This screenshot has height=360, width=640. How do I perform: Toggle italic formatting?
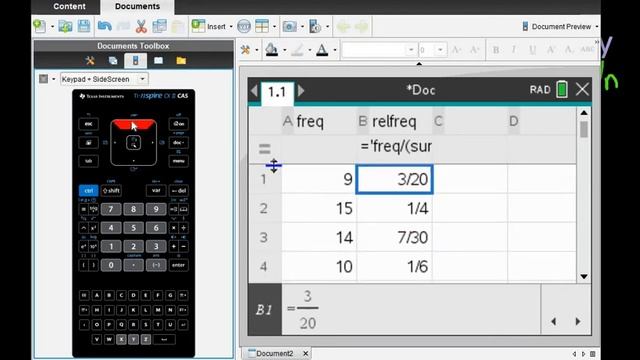(513, 50)
